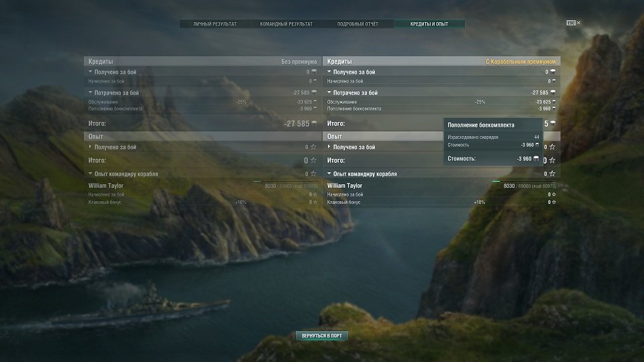Click credits icon in tooltip's bold Стоимость row

pyautogui.click(x=536, y=159)
